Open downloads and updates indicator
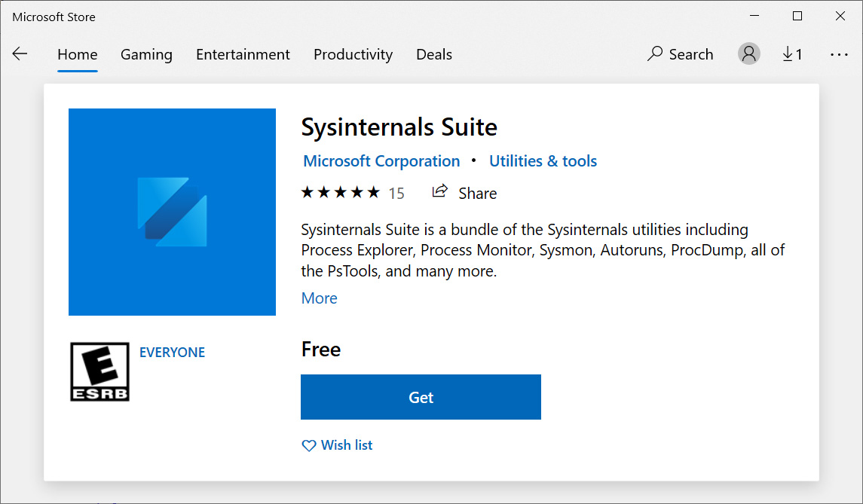Image resolution: width=863 pixels, height=504 pixels. point(793,54)
